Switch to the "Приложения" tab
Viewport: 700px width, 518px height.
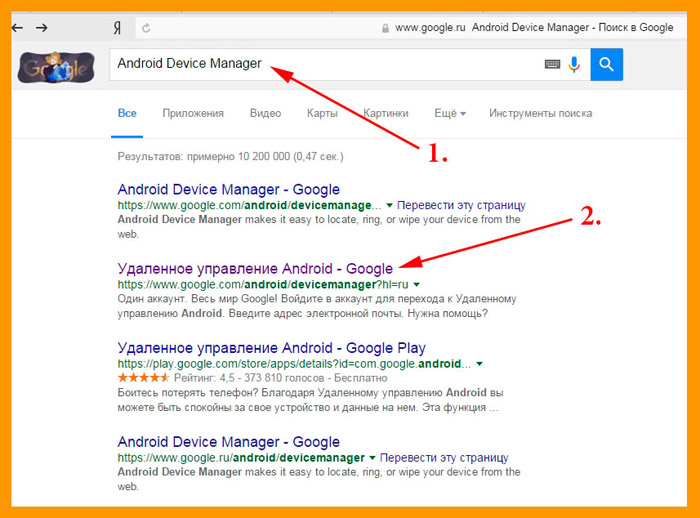[193, 113]
